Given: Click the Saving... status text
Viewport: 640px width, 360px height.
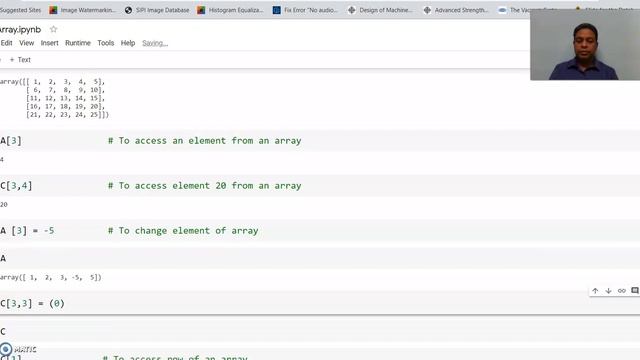Looking at the screenshot, I should 155,43.
